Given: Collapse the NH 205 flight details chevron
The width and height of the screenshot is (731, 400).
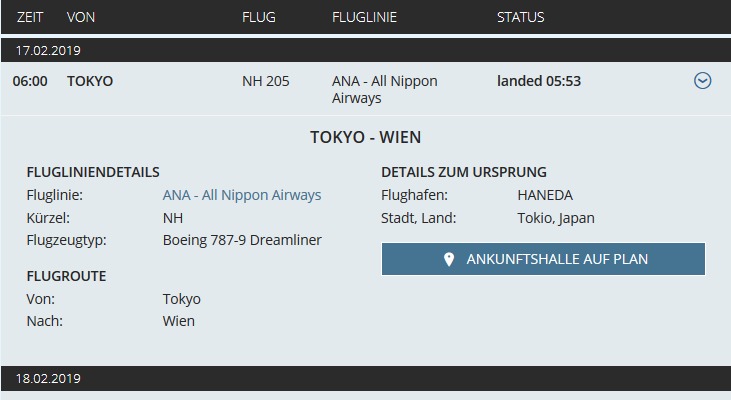Looking at the screenshot, I should (702, 81).
